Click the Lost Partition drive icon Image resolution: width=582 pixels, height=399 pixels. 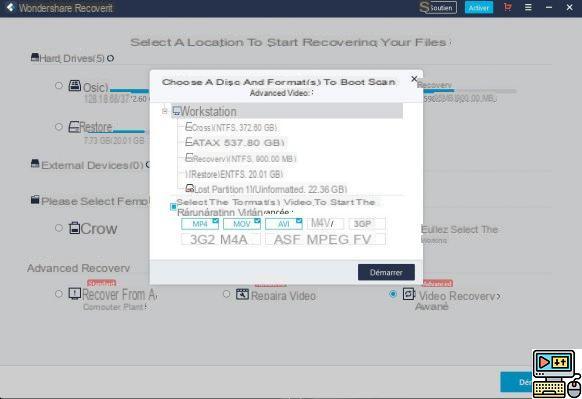[190, 188]
